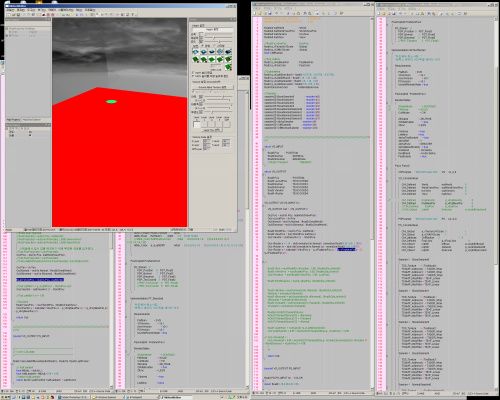Click highlighted blue line in bottom-left code editor
500x400 pixels.
[x=40, y=280]
